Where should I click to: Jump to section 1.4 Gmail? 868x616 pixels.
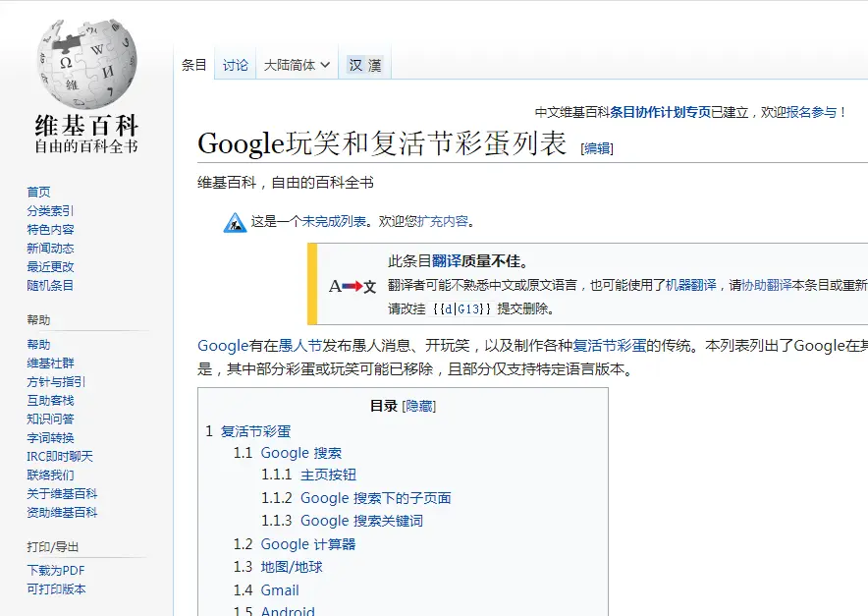280,590
